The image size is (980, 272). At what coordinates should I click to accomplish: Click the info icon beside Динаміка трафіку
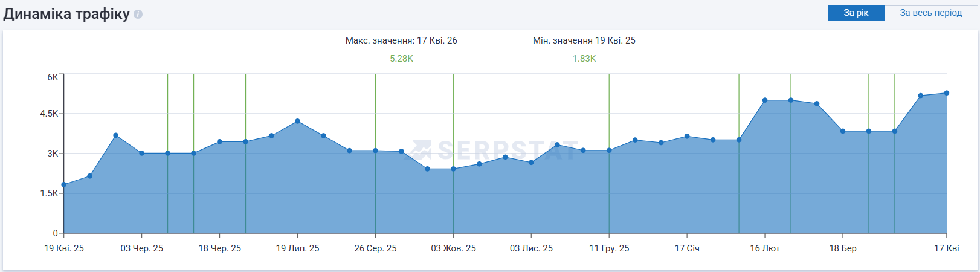tap(138, 14)
